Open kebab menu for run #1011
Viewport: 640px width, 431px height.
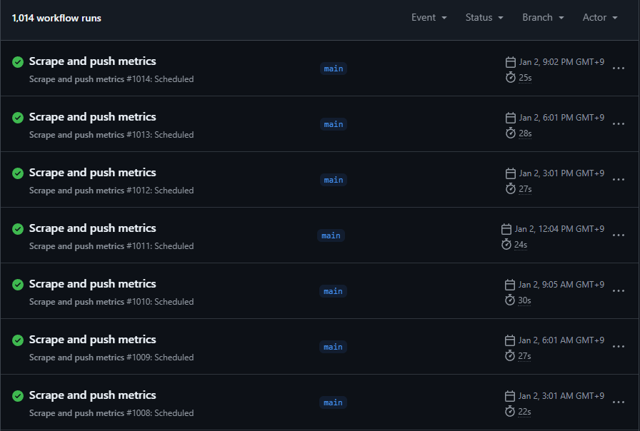coord(619,236)
